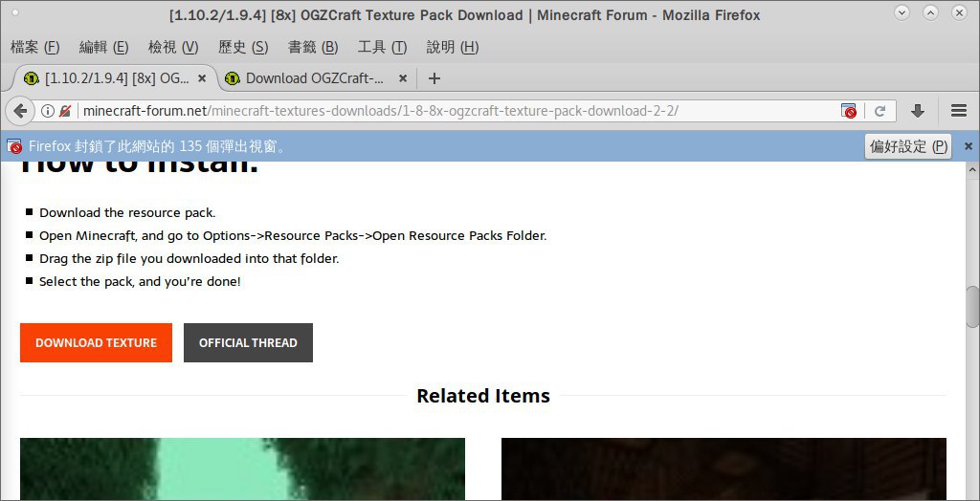Open the 說明 (H) menu

(452, 47)
